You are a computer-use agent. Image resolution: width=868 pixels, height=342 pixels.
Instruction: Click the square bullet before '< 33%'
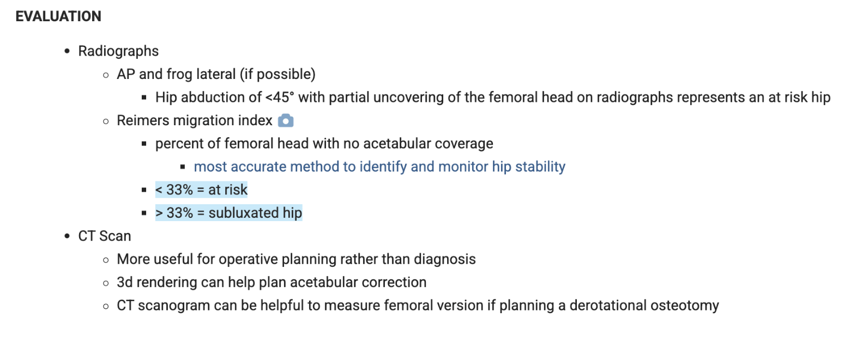144,190
